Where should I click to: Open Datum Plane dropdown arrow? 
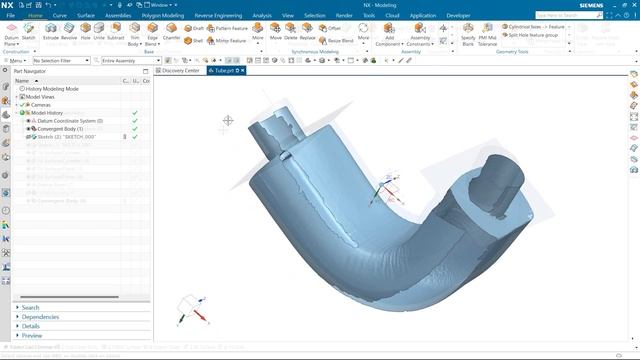(18, 44)
